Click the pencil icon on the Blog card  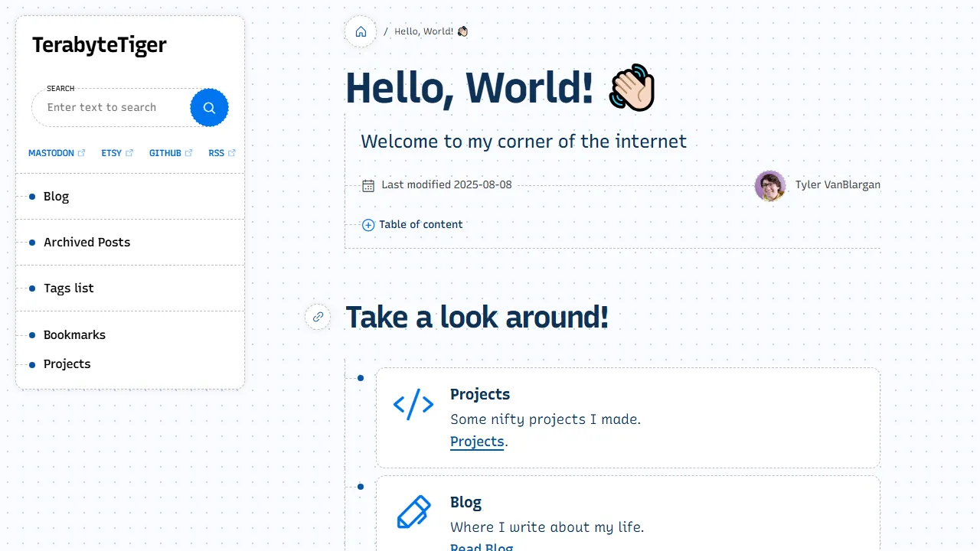[413, 513]
